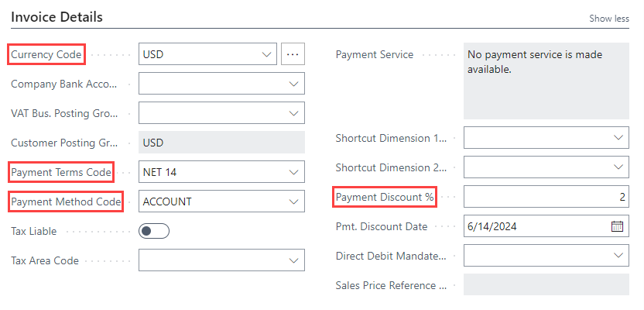Select the Customer Posting Group field
This screenshot has width=644, height=310.
pos(221,143)
